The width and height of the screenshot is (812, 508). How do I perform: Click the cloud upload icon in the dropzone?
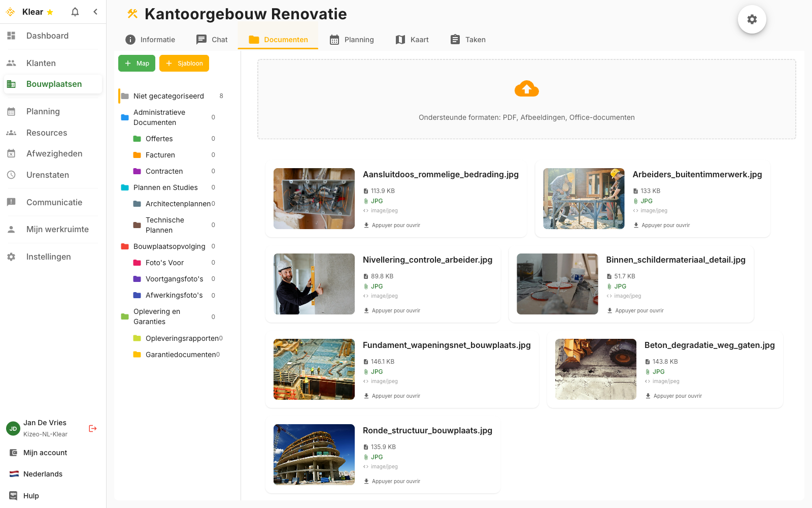pyautogui.click(x=526, y=88)
